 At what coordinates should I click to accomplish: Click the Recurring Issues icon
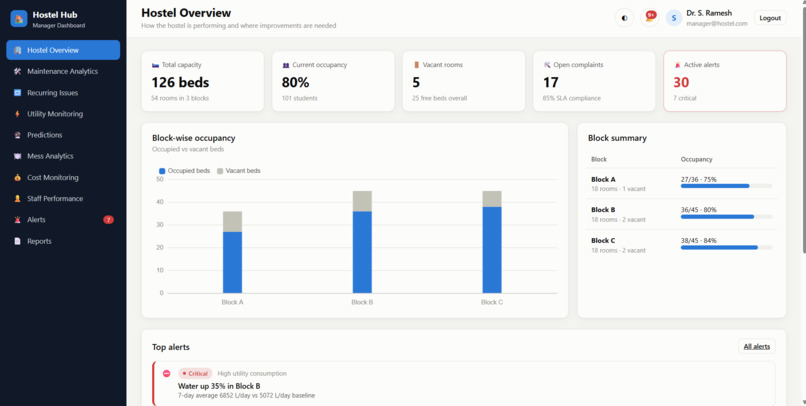(17, 93)
